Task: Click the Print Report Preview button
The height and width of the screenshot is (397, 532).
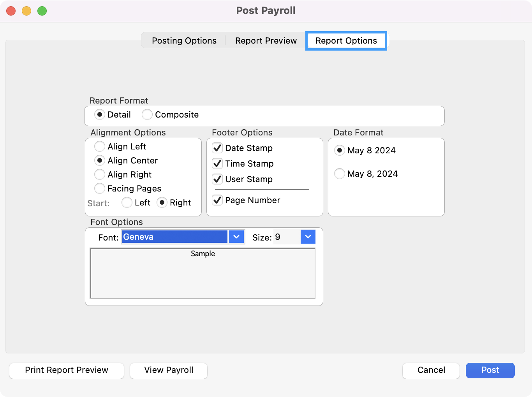Action: (x=67, y=370)
